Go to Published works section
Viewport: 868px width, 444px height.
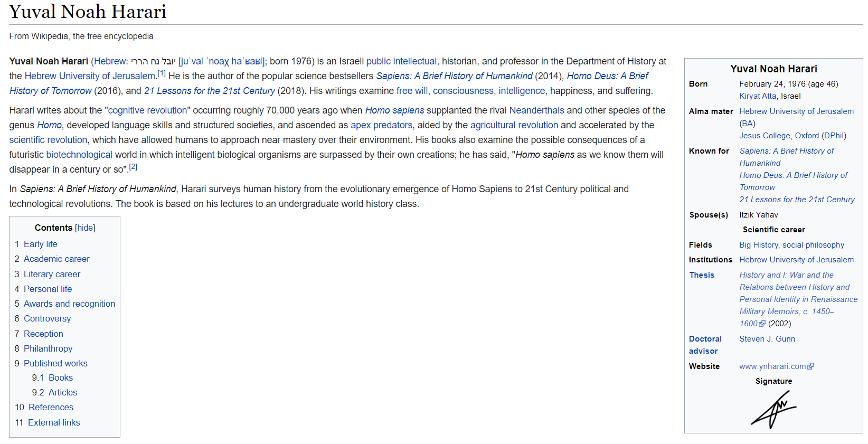(55, 363)
